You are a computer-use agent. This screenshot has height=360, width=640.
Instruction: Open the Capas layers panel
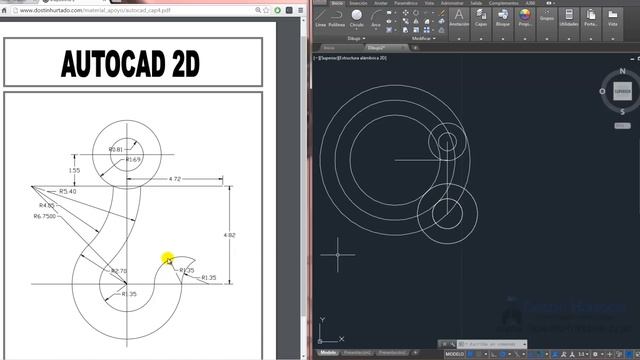point(481,18)
